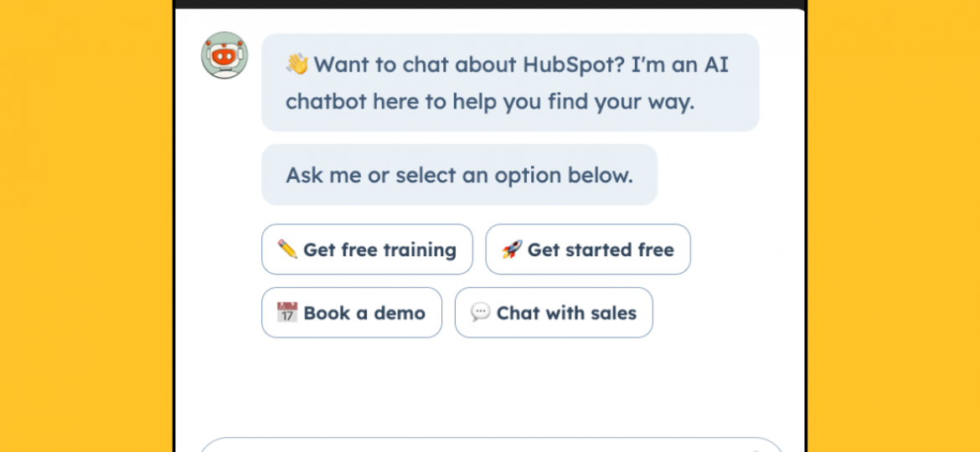The height and width of the screenshot is (452, 980).
Task: Click the robot chatbot avatar
Action: (224, 55)
